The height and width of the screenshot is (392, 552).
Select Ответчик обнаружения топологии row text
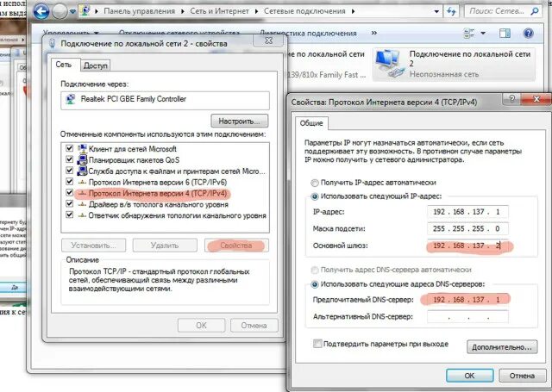coord(177,215)
